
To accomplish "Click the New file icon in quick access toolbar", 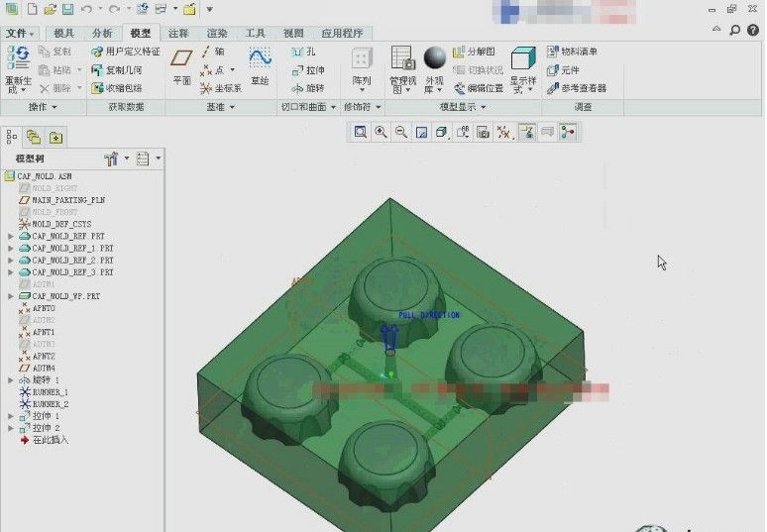I will coord(32,9).
